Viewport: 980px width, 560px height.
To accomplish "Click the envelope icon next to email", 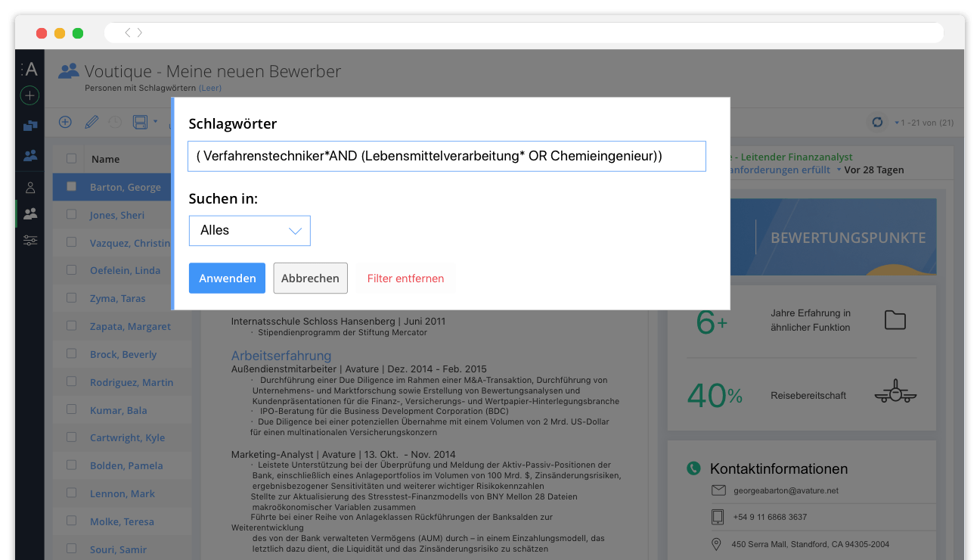I will pyautogui.click(x=718, y=490).
